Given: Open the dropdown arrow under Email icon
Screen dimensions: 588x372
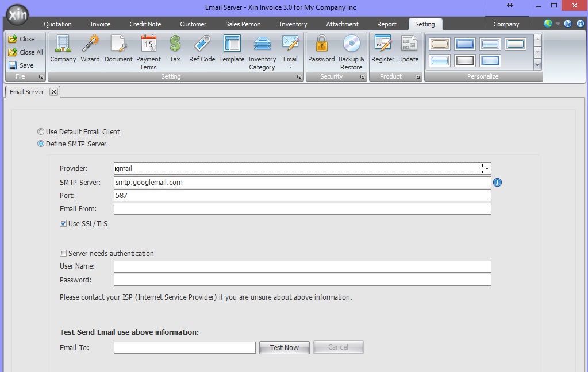Looking at the screenshot, I should 290,68.
